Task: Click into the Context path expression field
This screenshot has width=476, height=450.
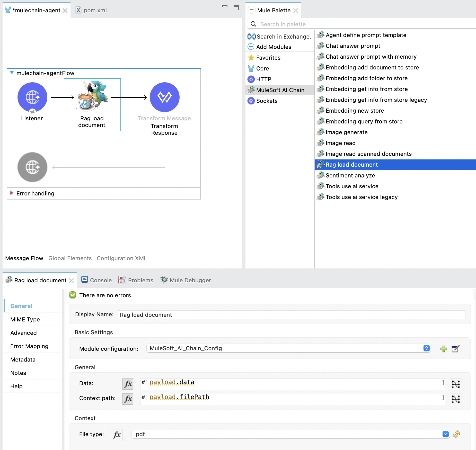Action: click(292, 399)
